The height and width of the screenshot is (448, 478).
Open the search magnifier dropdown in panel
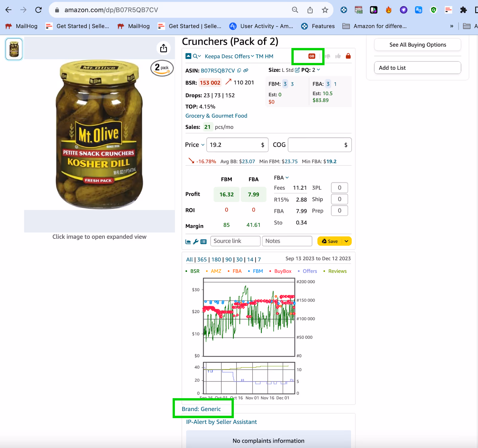(197, 56)
